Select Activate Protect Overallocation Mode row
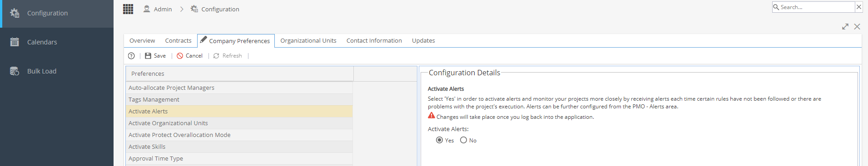The width and height of the screenshot is (868, 166). click(239, 135)
